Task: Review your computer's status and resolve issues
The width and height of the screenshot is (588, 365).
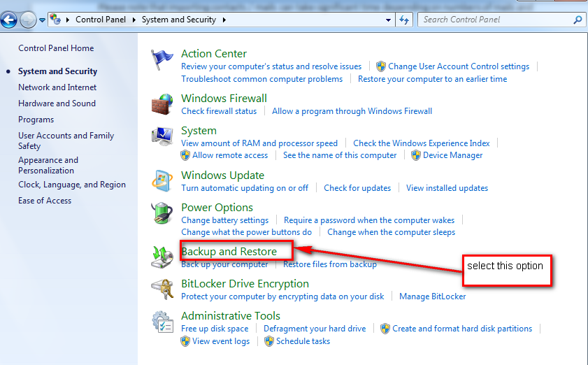Action: (271, 66)
